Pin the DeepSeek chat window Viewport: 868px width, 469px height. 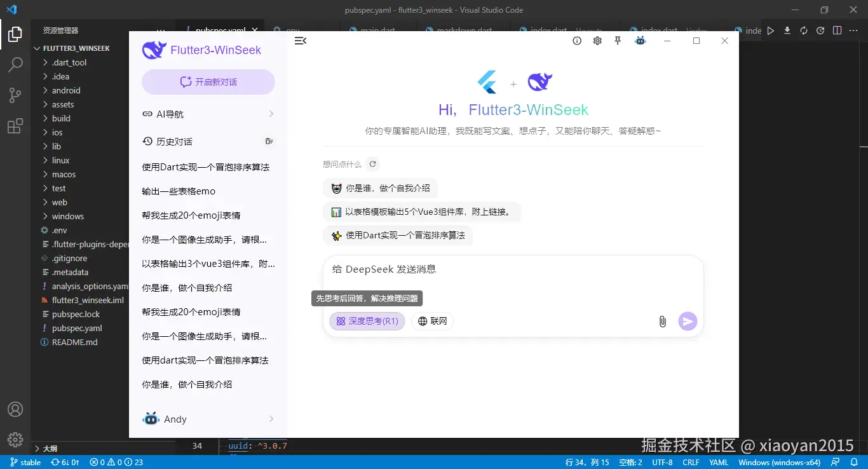617,40
